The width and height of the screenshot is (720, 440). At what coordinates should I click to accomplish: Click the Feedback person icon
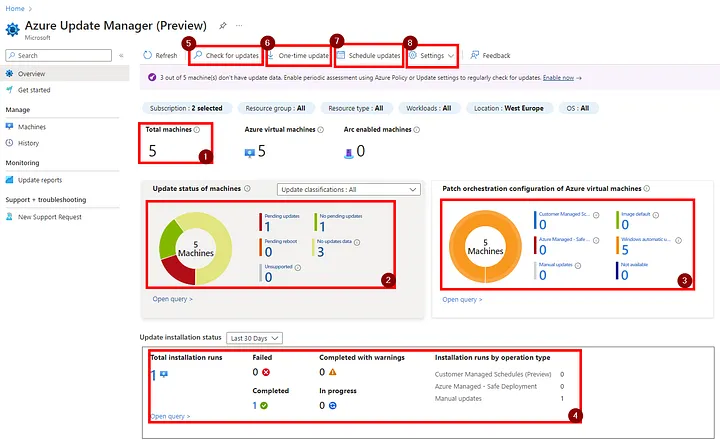pos(474,56)
